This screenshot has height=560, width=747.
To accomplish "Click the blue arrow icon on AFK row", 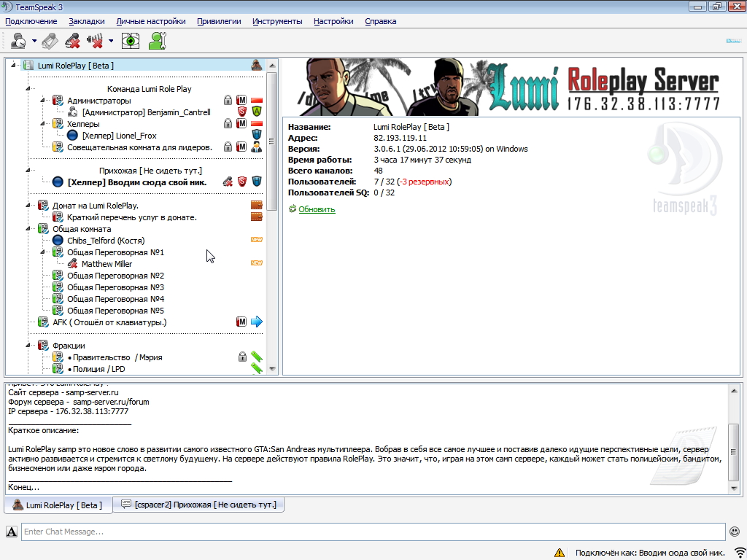I will click(x=257, y=322).
